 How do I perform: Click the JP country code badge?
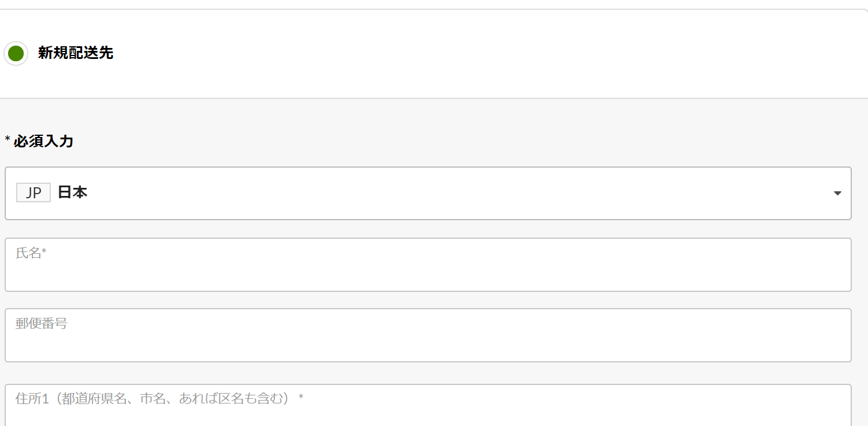[34, 192]
